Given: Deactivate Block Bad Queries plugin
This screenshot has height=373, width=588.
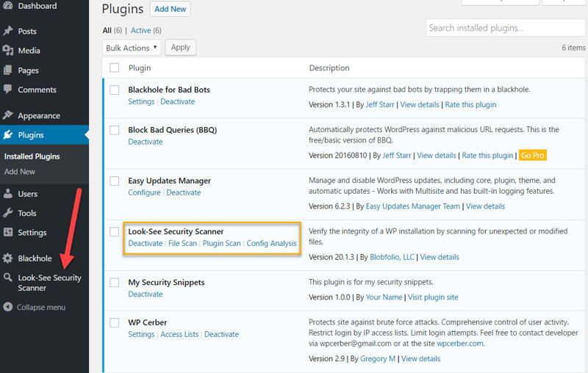Looking at the screenshot, I should [145, 142].
